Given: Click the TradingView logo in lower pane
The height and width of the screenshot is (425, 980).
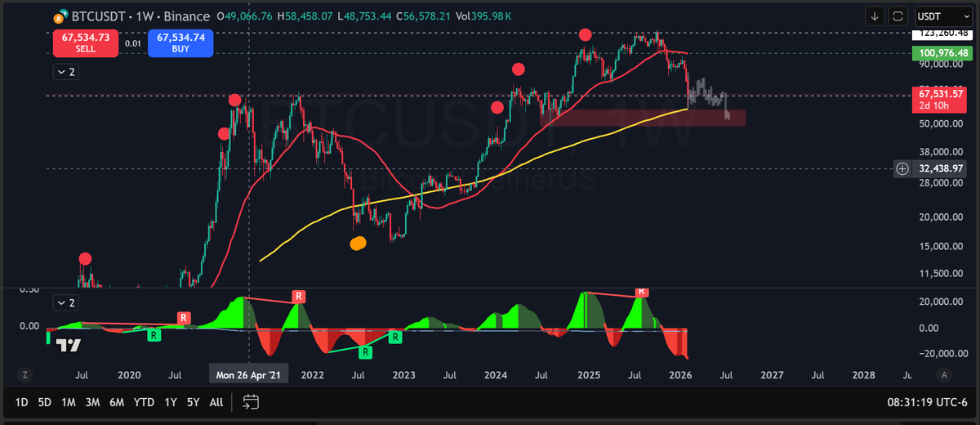Looking at the screenshot, I should [x=69, y=344].
